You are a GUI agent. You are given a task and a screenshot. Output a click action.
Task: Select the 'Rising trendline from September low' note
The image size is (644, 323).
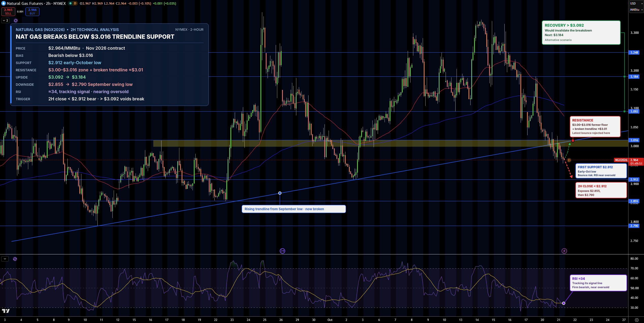pos(294,209)
